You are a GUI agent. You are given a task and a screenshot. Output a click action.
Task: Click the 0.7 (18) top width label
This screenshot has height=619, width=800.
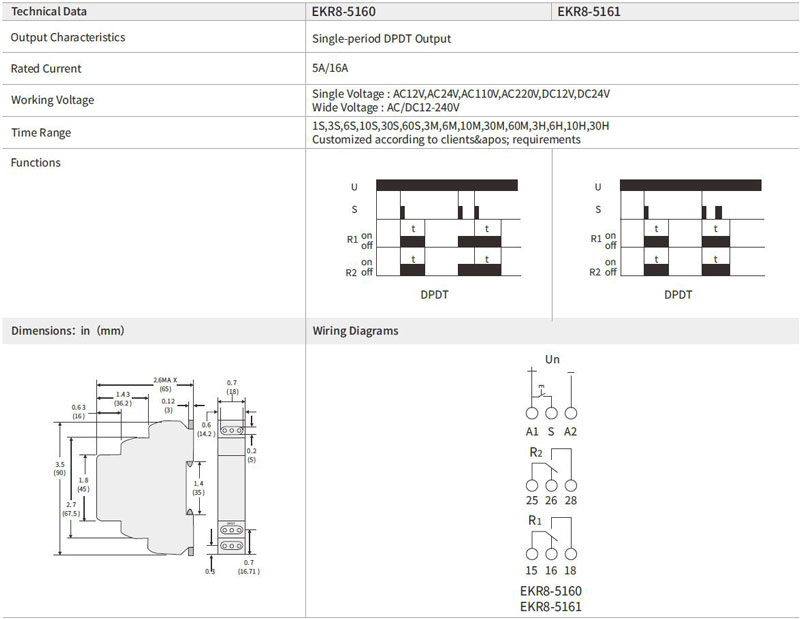point(232,387)
